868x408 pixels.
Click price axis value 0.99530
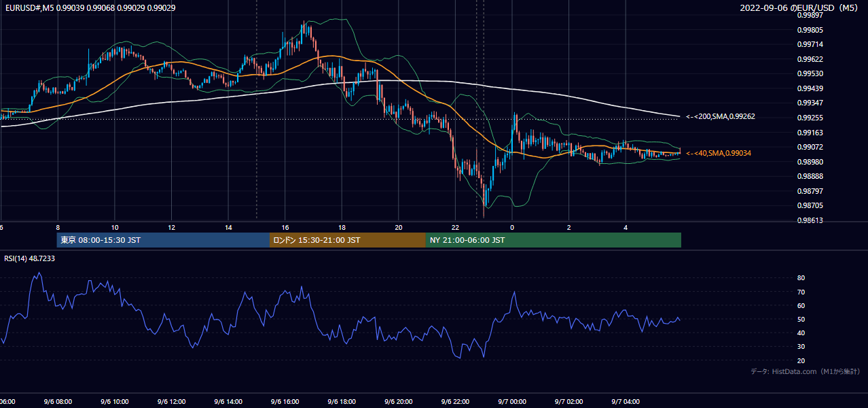point(810,73)
